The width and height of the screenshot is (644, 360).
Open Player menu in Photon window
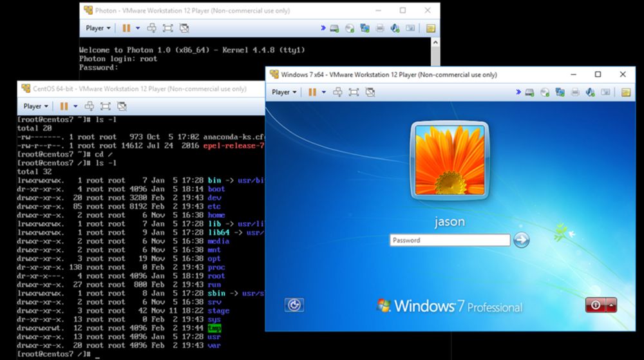[98, 28]
